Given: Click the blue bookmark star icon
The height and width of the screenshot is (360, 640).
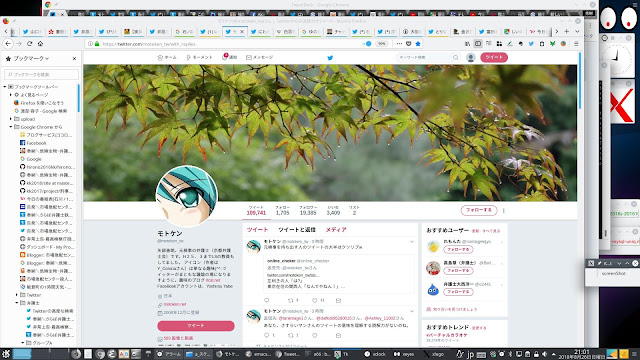Looking at the screenshot, I should [x=418, y=44].
